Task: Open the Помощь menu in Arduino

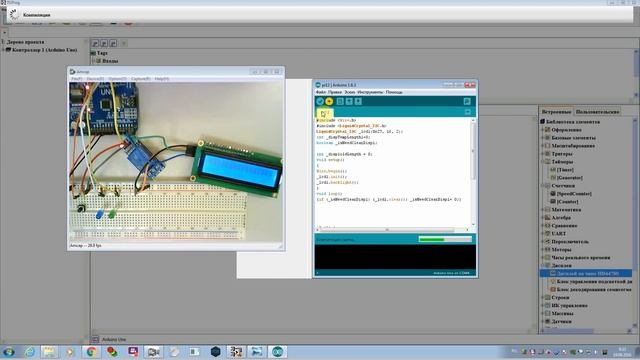Action: tap(394, 92)
